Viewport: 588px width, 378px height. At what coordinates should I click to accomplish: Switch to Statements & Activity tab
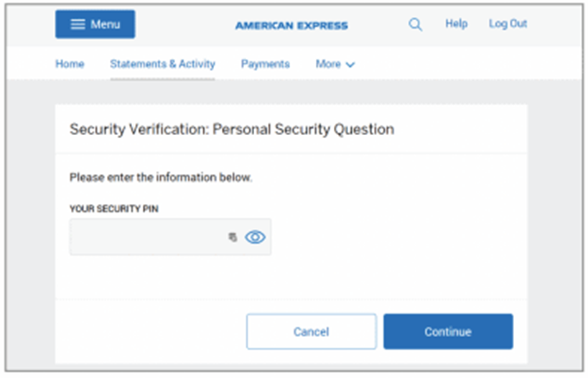tap(162, 64)
